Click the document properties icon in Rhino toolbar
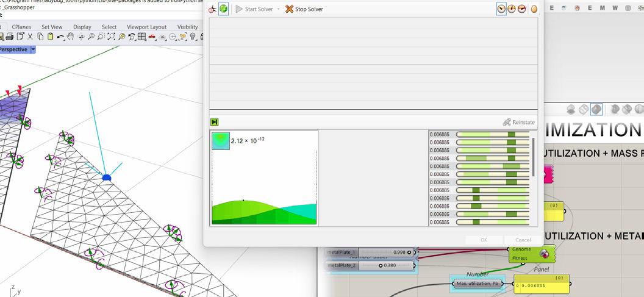Viewport: 644px width, 297px height. pos(20,37)
